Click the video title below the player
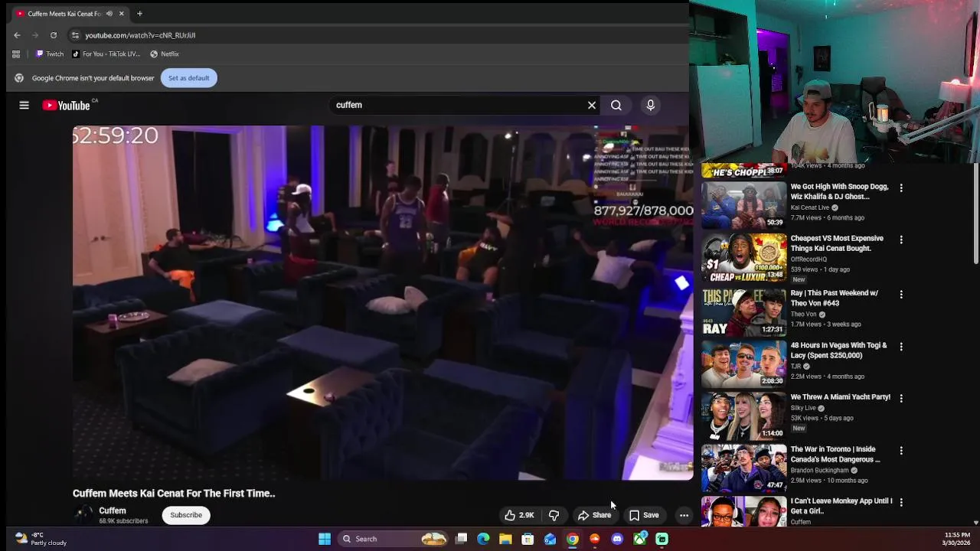This screenshot has width=980, height=551. 174,494
